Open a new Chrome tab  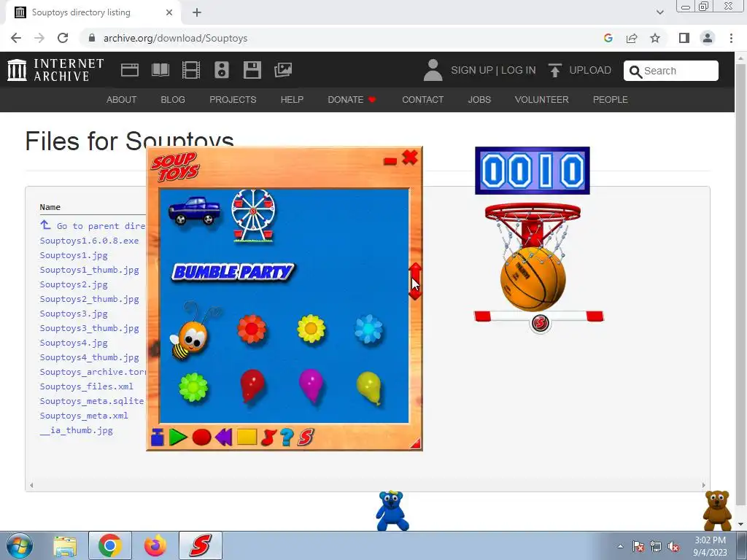click(197, 12)
